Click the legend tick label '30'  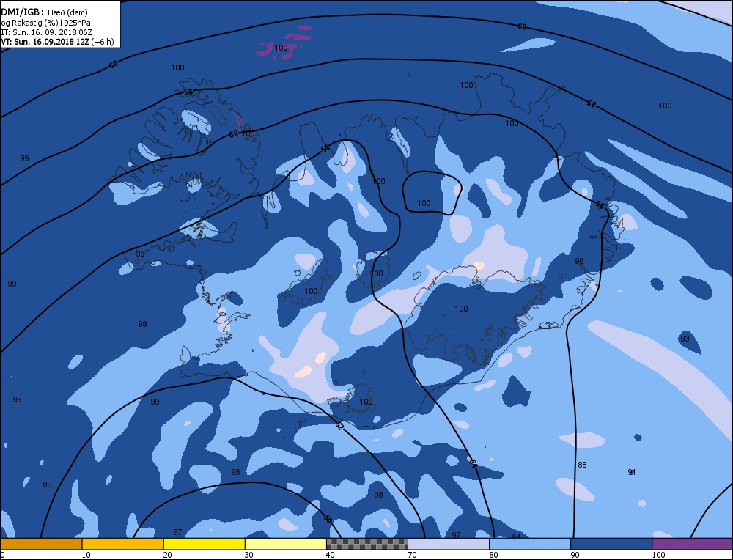point(249,555)
